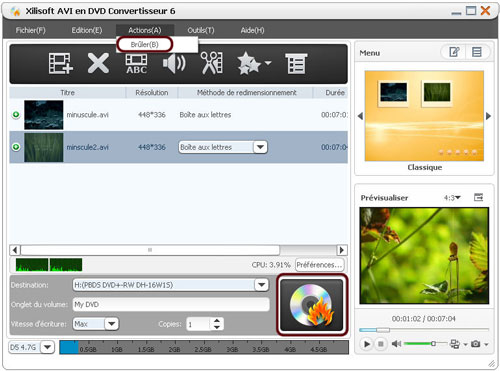Click the Copies number field
The width and height of the screenshot is (500, 371).
click(198, 324)
